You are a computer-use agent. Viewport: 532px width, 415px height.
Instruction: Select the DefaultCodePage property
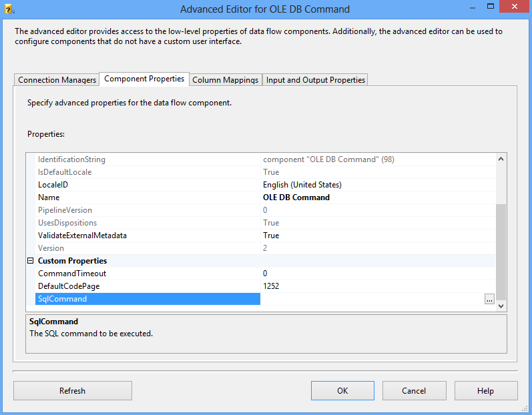[148, 286]
